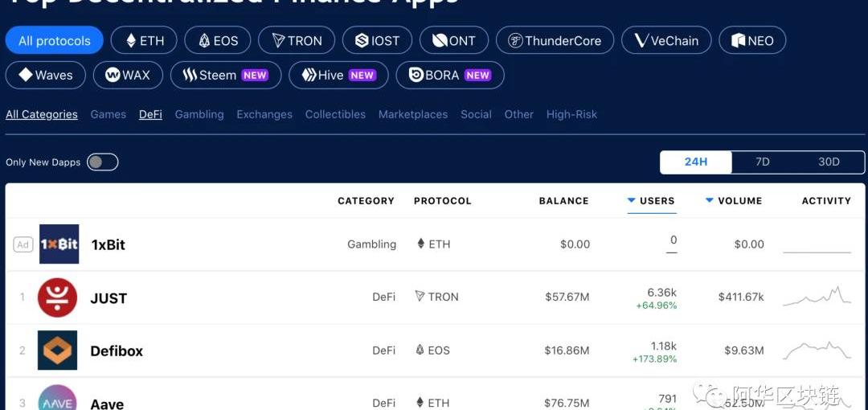View the JUST activity sparkline chart
Screen dimensions: 868x410
(x=817, y=297)
